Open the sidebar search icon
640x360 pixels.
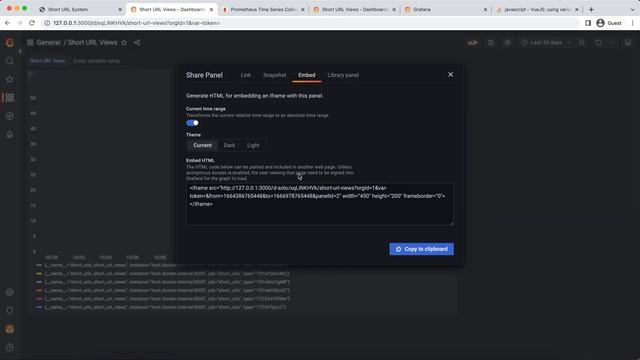click(9, 61)
